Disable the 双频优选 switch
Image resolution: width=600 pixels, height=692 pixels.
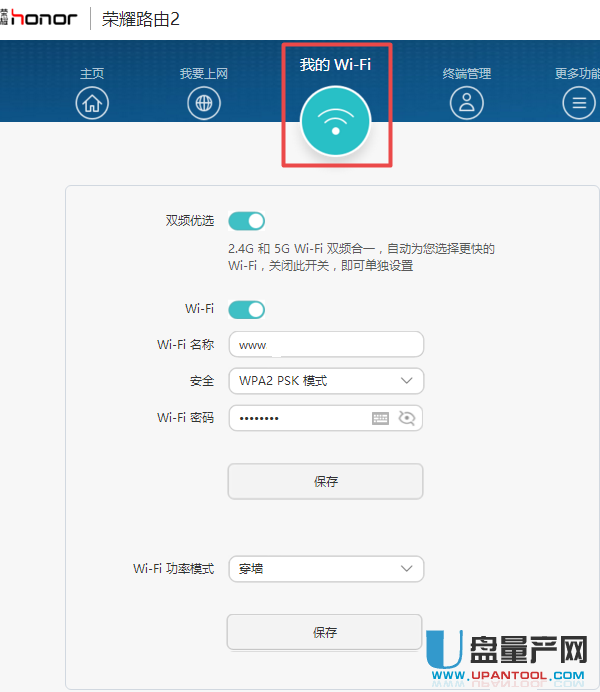click(246, 221)
